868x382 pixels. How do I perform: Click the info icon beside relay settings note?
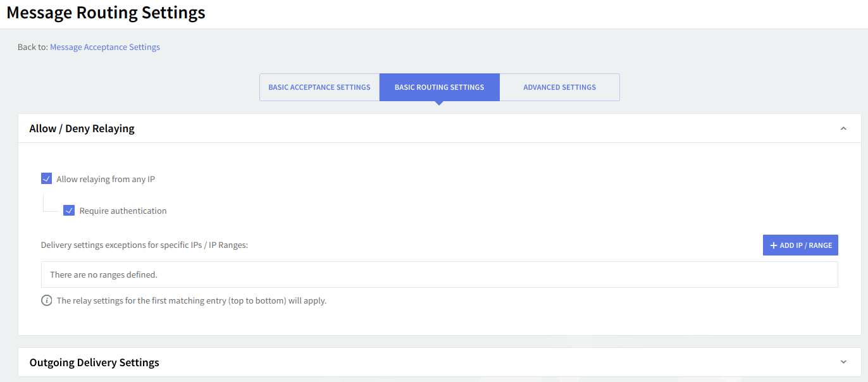tap(46, 300)
